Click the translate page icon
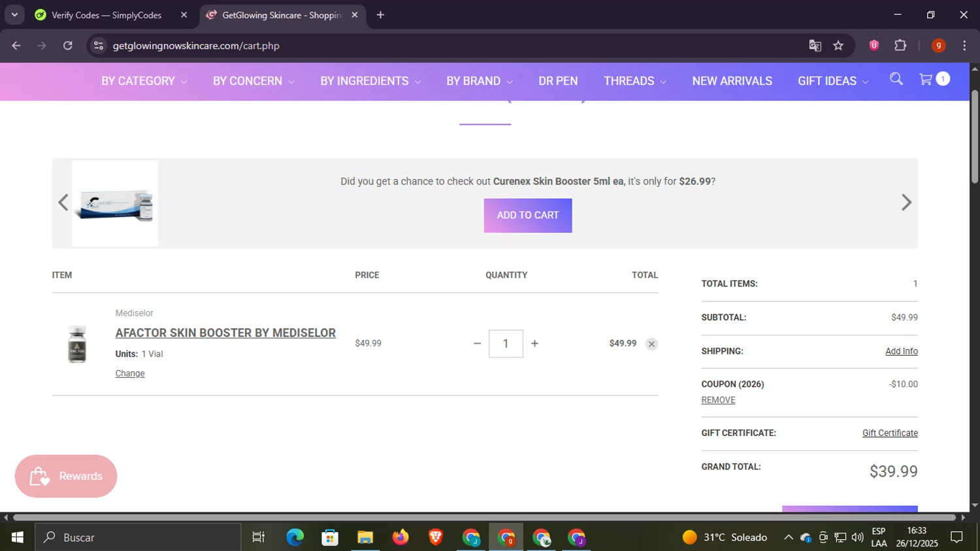Image resolution: width=980 pixels, height=551 pixels. click(815, 46)
